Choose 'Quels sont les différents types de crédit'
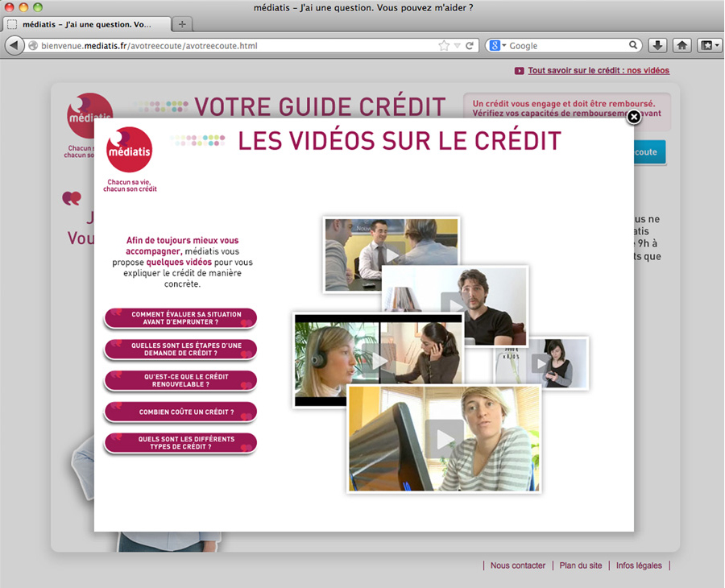Viewport: 725px width, 588px height. [x=180, y=444]
